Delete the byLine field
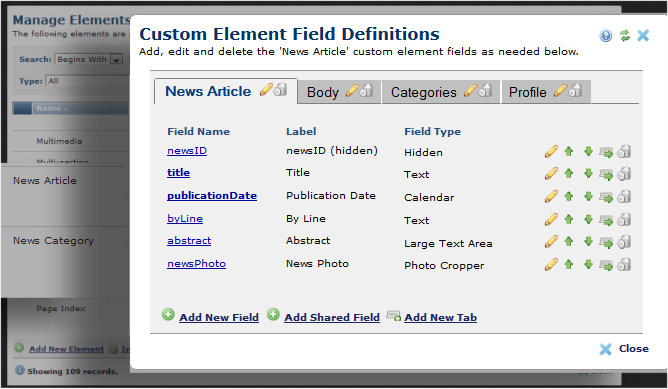This screenshot has height=389, width=668. [x=624, y=219]
